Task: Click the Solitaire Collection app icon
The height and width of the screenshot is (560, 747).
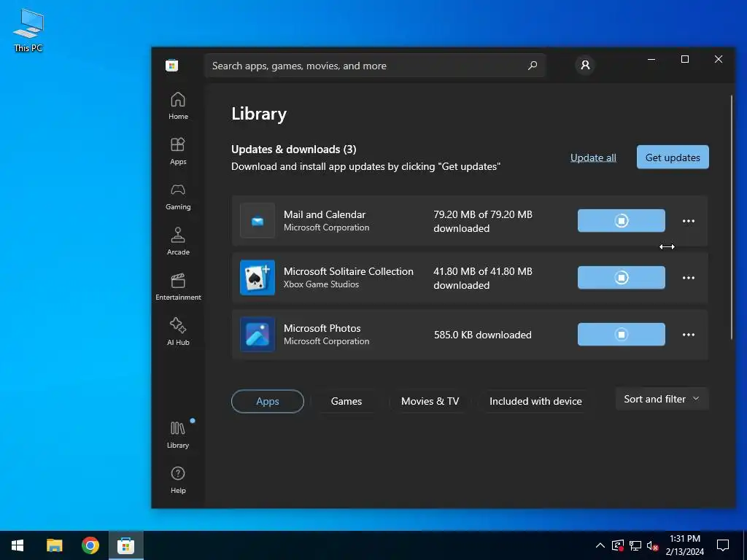Action: click(258, 278)
